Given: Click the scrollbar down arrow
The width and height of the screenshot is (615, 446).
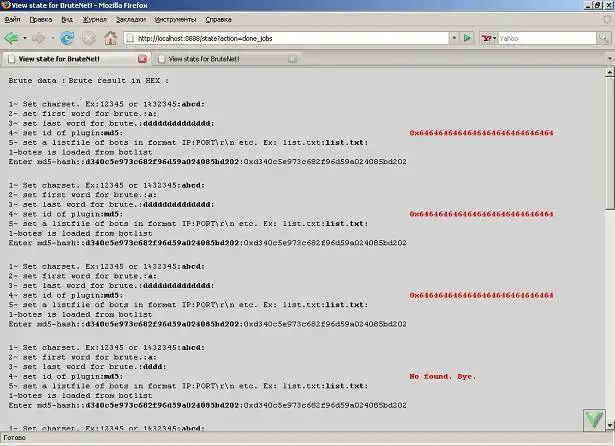Looking at the screenshot, I should point(610,425).
